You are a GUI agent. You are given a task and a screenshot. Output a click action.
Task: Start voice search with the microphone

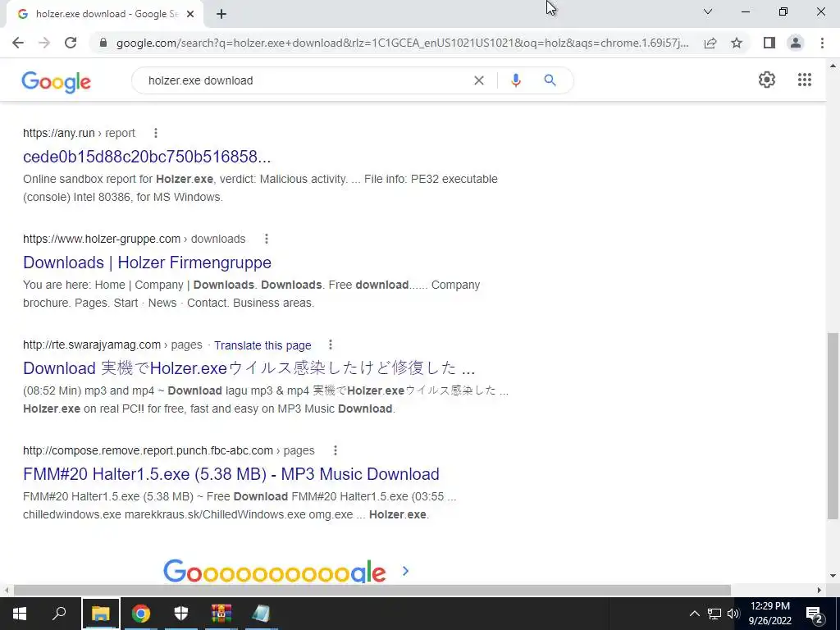point(515,80)
